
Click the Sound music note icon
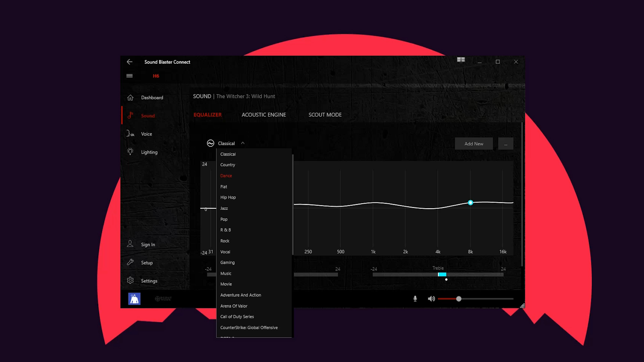[x=130, y=116]
